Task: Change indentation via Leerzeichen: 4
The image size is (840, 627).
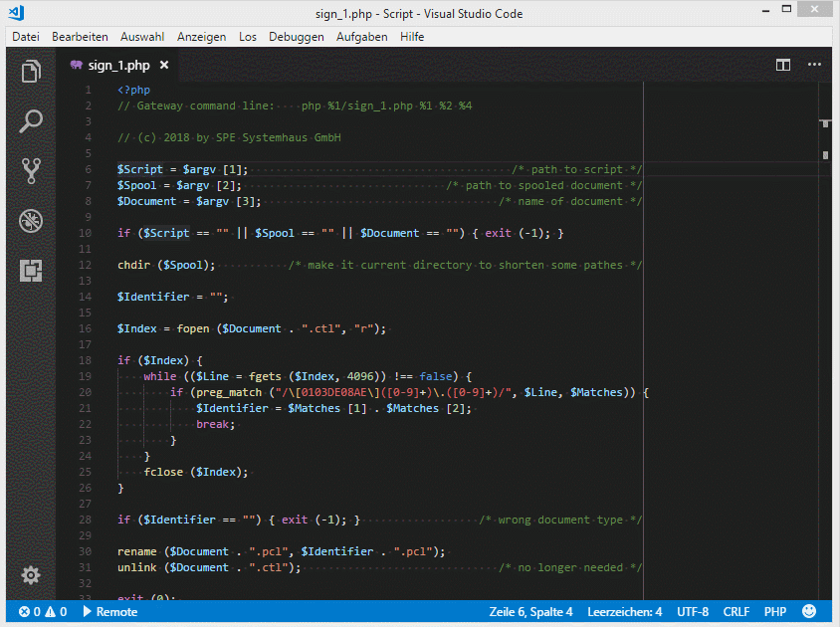Action: click(624, 611)
